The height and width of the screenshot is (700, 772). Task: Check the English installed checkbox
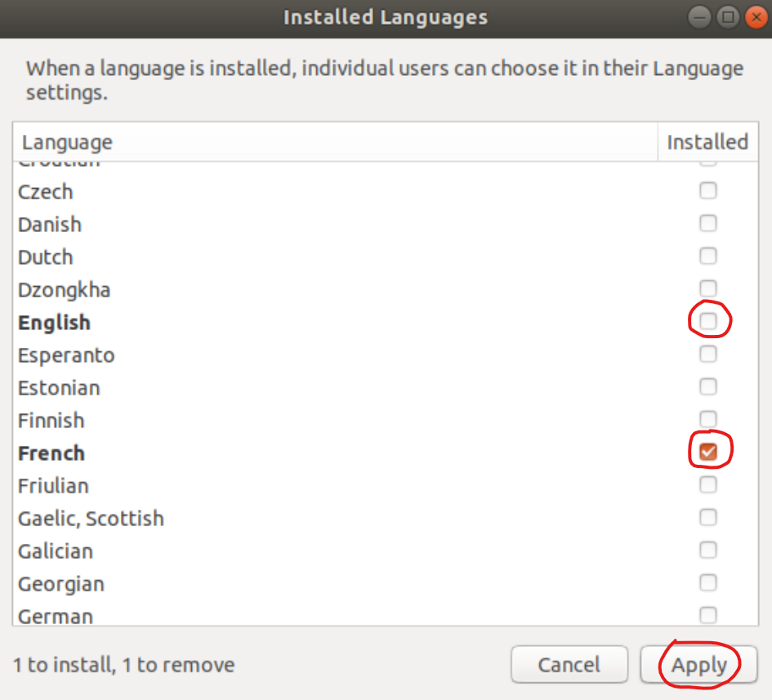pos(707,321)
